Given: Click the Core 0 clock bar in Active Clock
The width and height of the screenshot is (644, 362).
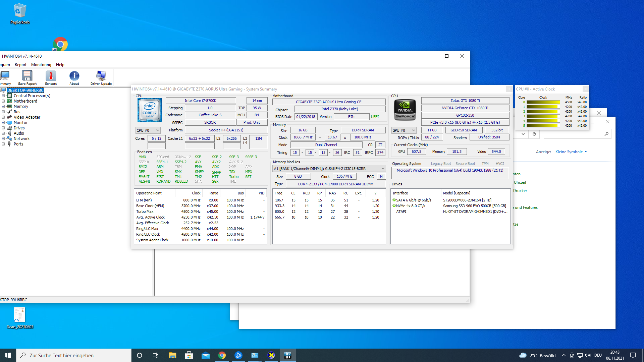Looking at the screenshot, I should (543, 102).
